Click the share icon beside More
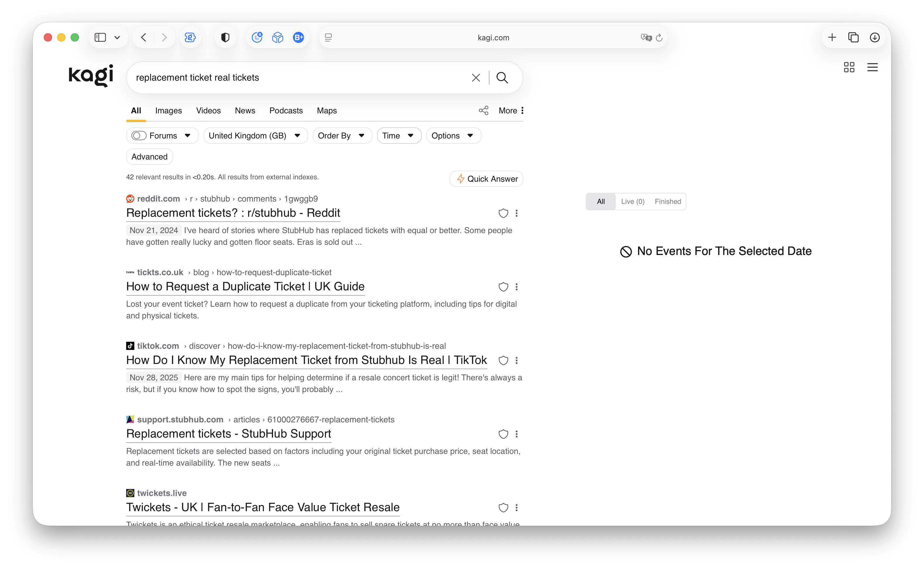 click(483, 110)
